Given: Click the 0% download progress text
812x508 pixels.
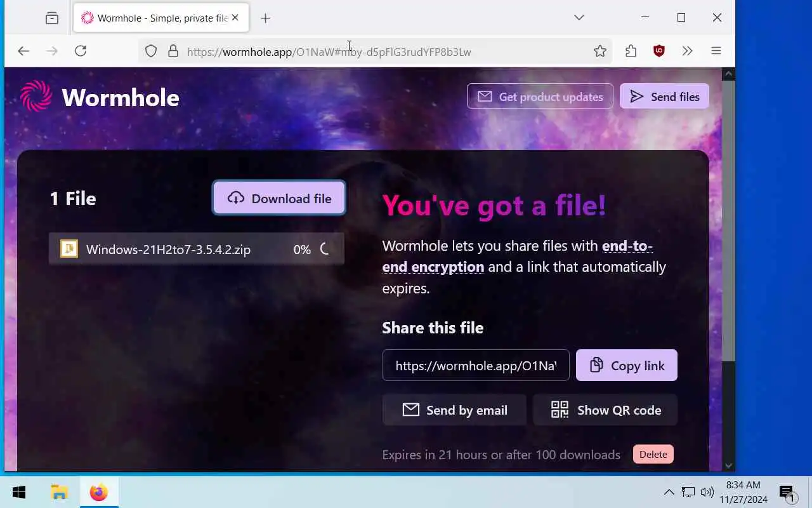Looking at the screenshot, I should (302, 250).
